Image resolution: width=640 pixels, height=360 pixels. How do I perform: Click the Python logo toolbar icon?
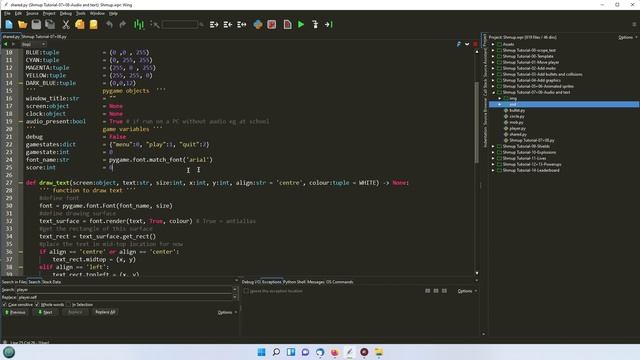click(x=258, y=24)
